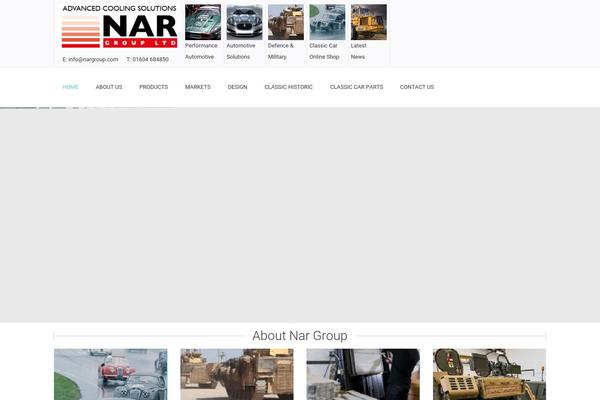Viewport: 600px width, 400px height.
Task: Click the About Nar Group heading
Action: pyautogui.click(x=300, y=336)
